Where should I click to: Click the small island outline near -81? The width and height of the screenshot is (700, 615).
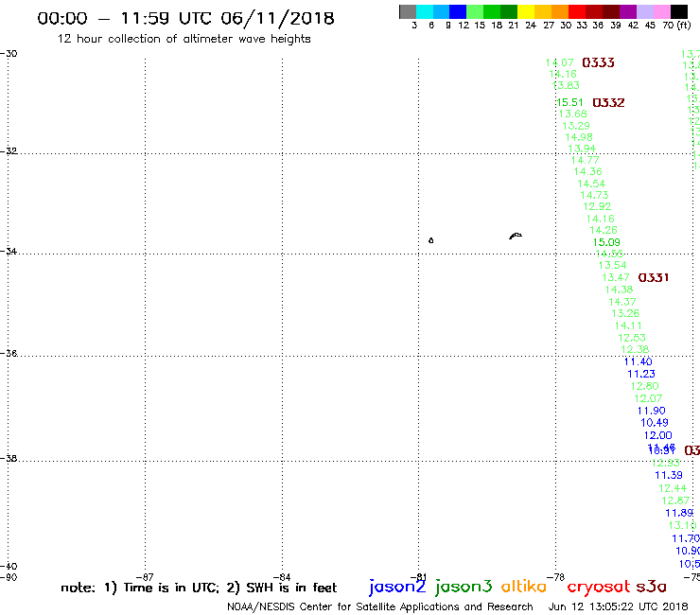tap(430, 240)
